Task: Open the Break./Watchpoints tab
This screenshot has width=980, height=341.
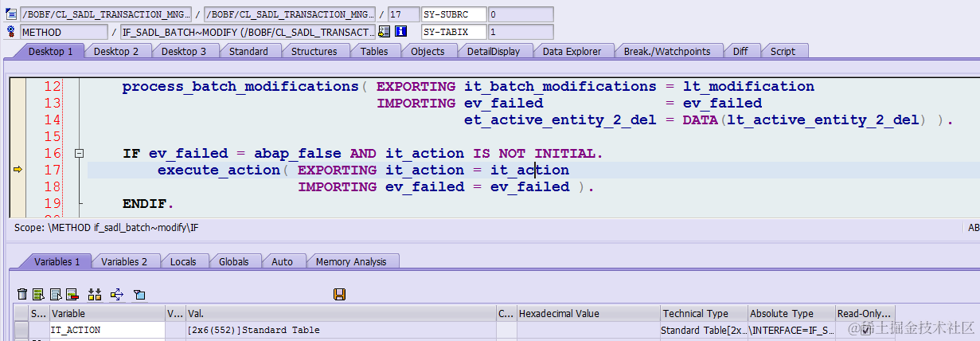Action: point(666,51)
